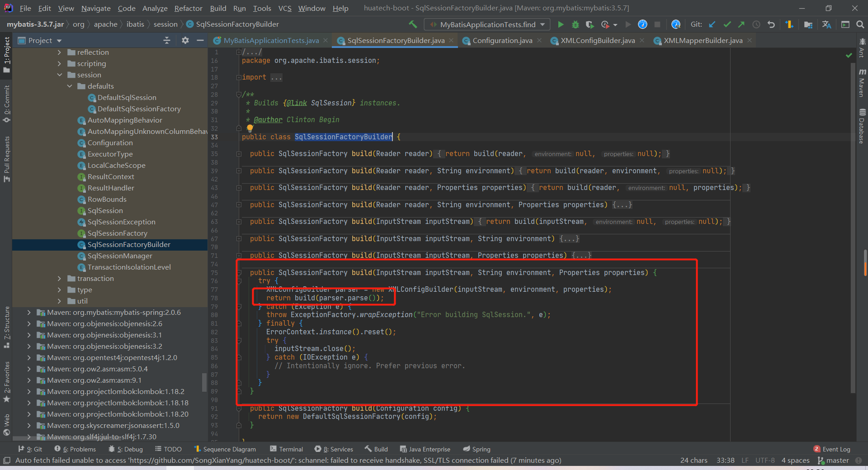This screenshot has width=868, height=470.
Task: Click the Git Push green arrow icon
Action: click(741, 24)
